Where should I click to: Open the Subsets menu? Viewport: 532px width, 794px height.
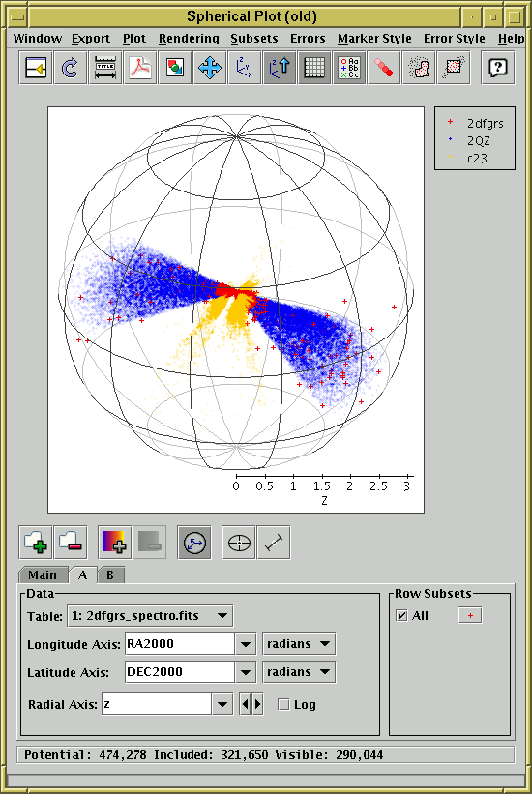click(x=254, y=39)
